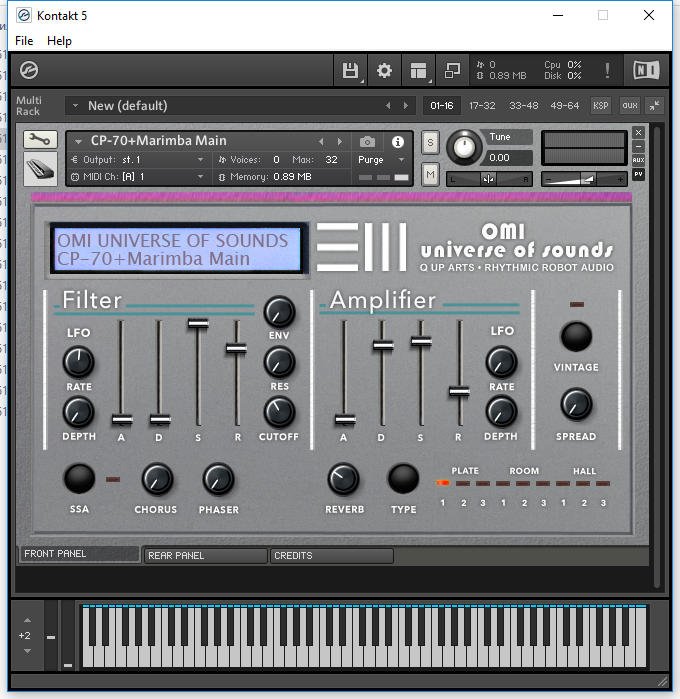This screenshot has height=699, width=680.
Task: Click the save disk icon in toolbar
Action: pos(350,71)
